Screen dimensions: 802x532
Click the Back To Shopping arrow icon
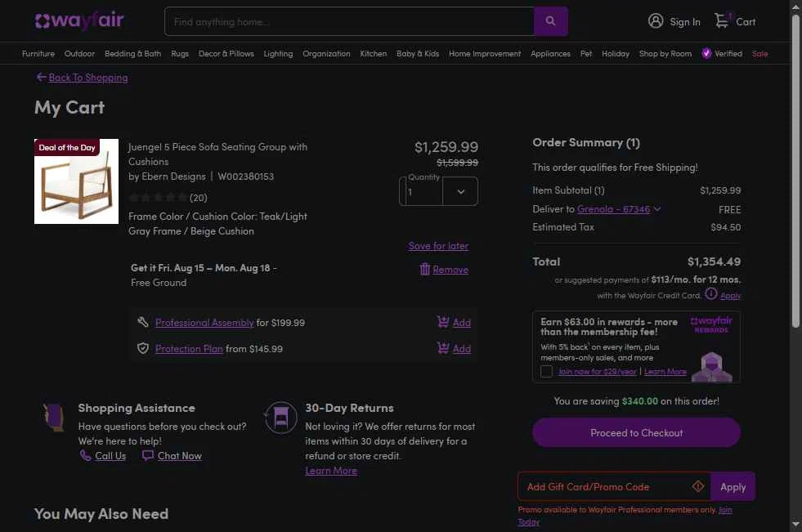[41, 77]
